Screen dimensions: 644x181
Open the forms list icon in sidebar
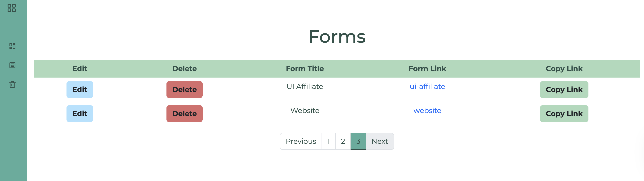pyautogui.click(x=12, y=65)
